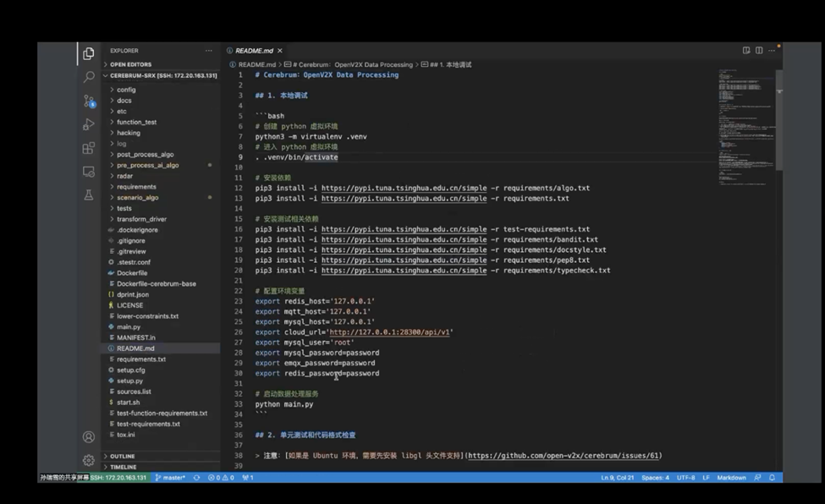Click http://127.0.0.1:28300/api/v1 link
The width and height of the screenshot is (825, 504).
pyautogui.click(x=389, y=332)
